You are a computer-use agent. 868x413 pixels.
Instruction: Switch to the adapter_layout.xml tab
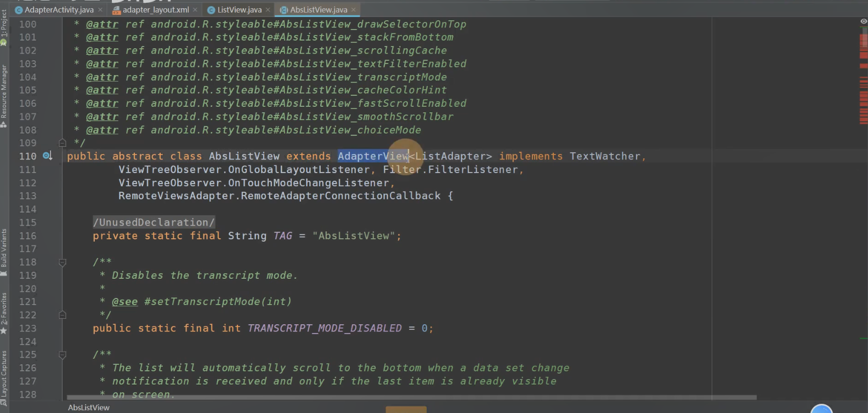pos(156,10)
